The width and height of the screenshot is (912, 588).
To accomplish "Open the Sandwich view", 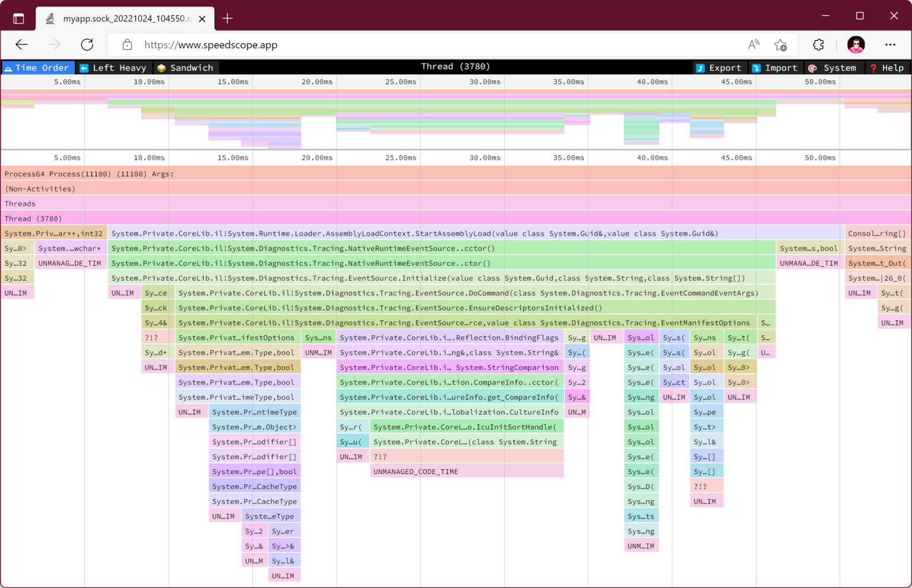I will click(185, 68).
